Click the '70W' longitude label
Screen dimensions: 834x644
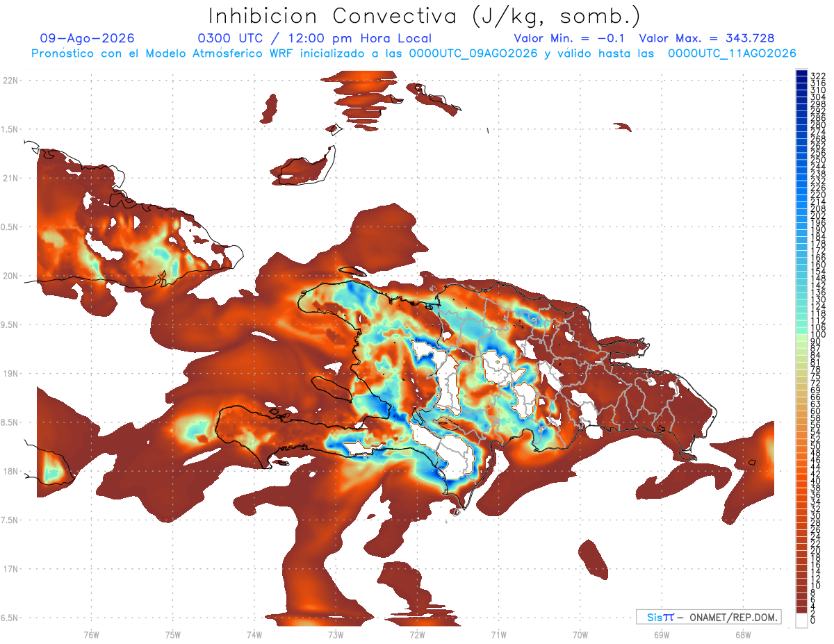click(x=580, y=634)
